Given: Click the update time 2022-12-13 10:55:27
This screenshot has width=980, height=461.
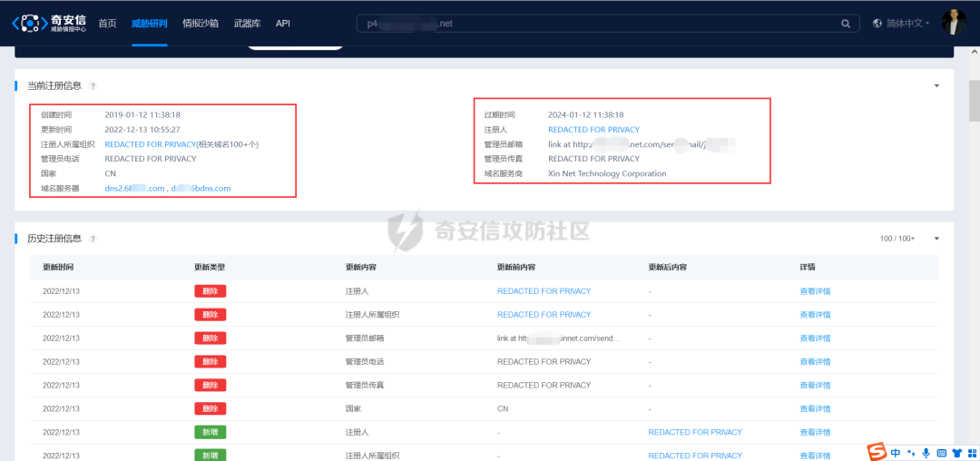Looking at the screenshot, I should tap(142, 130).
